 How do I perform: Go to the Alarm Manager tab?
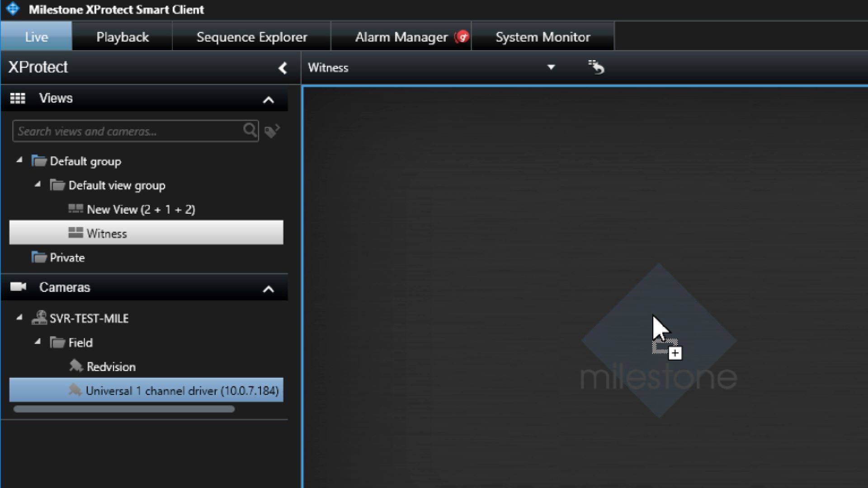coord(401,37)
